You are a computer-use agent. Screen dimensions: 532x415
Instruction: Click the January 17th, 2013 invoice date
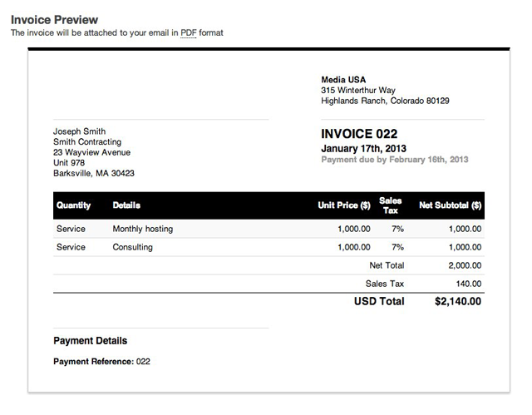tap(364, 148)
